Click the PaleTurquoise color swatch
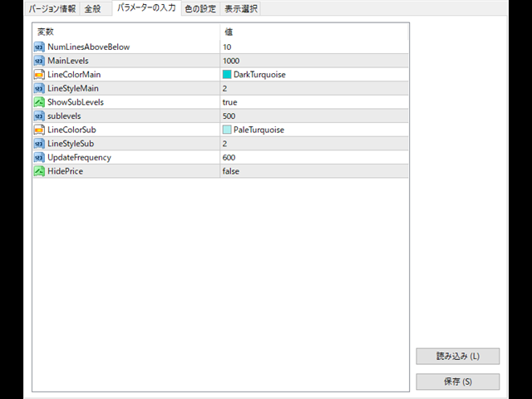This screenshot has height=399, width=532. tap(227, 130)
